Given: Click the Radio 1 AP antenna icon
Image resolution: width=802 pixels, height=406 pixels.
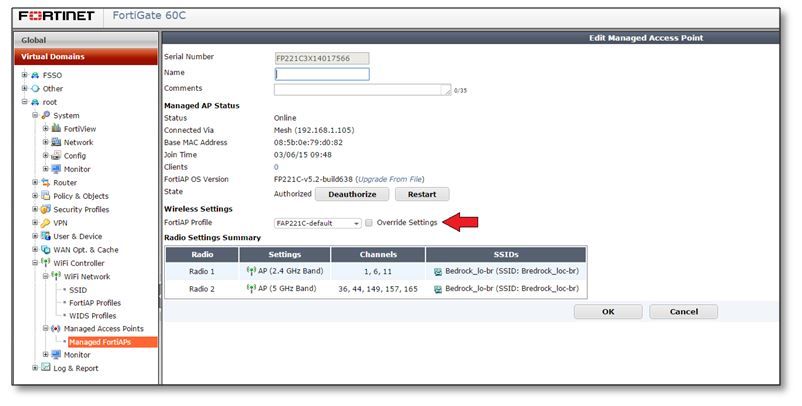Looking at the screenshot, I should [x=251, y=271].
